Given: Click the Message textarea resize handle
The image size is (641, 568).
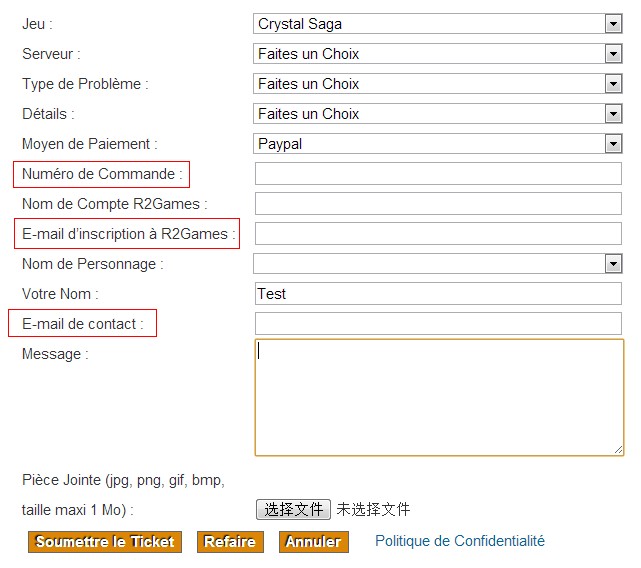Looking at the screenshot, I should [618, 450].
